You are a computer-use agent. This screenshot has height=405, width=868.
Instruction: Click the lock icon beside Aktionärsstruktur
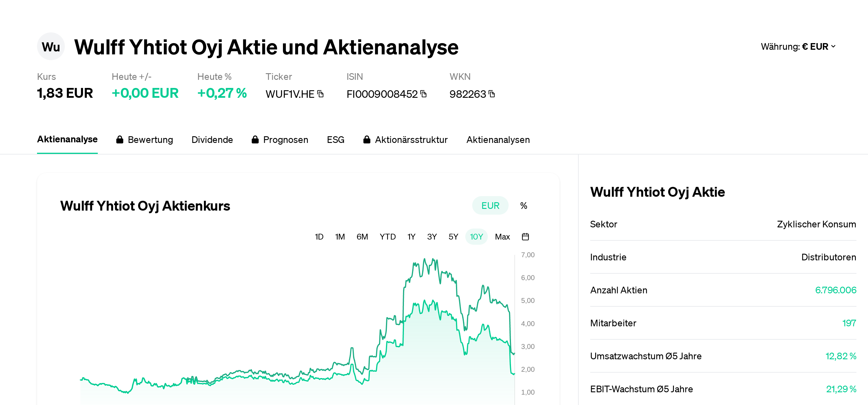[x=367, y=139]
